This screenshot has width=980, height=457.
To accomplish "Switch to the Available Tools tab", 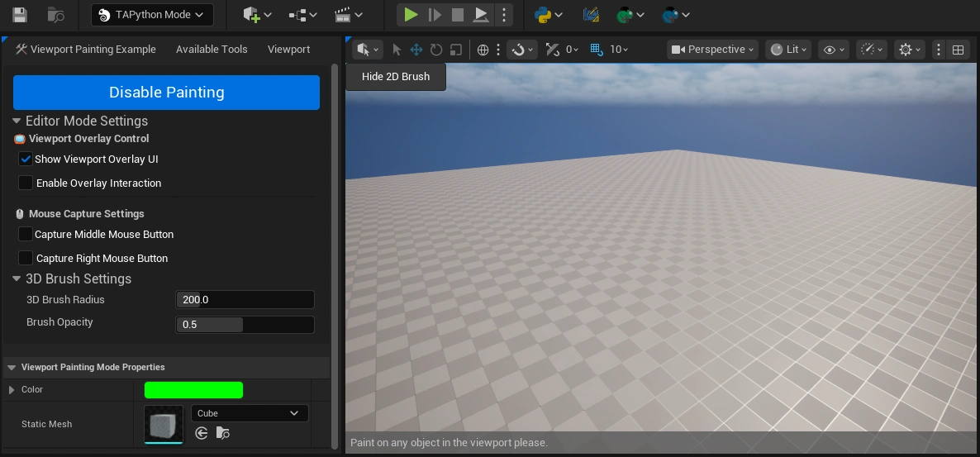I will pos(212,50).
